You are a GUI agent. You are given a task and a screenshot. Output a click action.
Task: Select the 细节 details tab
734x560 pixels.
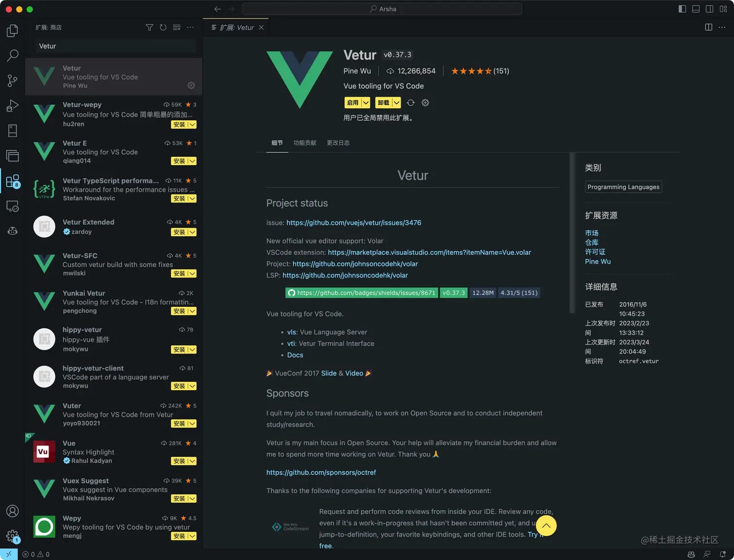pyautogui.click(x=277, y=143)
